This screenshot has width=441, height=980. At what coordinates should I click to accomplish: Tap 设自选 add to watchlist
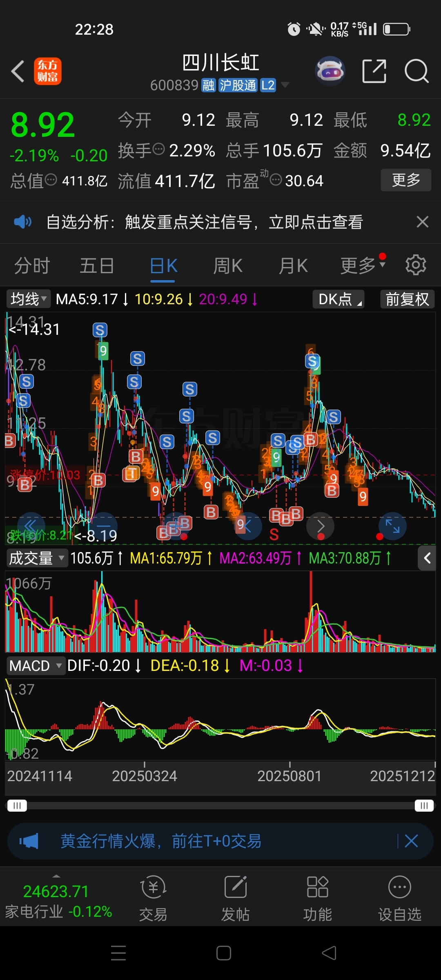[x=400, y=899]
